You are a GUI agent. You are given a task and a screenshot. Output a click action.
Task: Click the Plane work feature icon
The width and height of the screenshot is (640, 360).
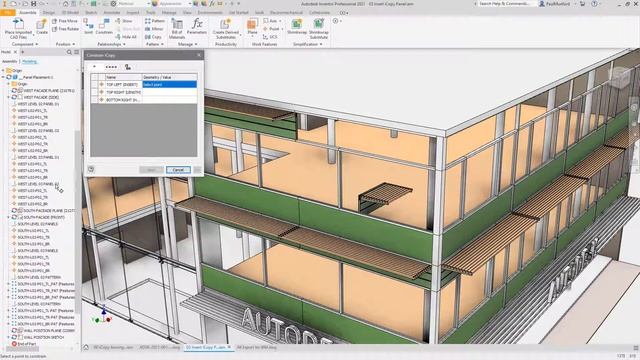[x=252, y=24]
